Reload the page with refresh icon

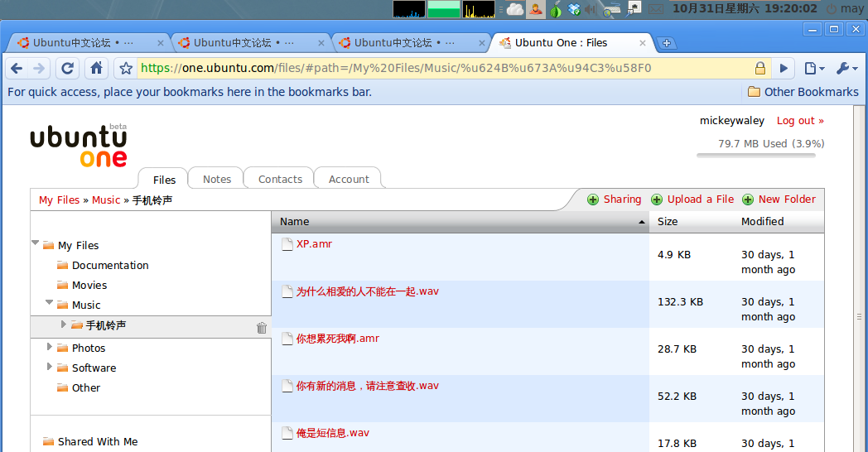68,68
